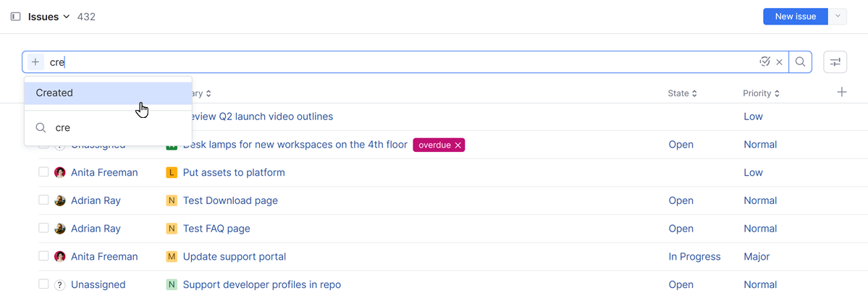Open Support developer profiles in repo issue
This screenshot has width=868, height=293.
(261, 285)
